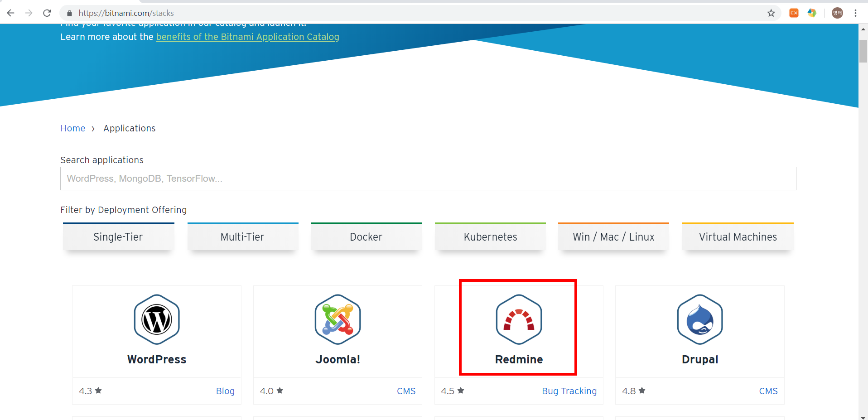868x420 pixels.
Task: Click the star next to 4.3 rating
Action: (98, 390)
